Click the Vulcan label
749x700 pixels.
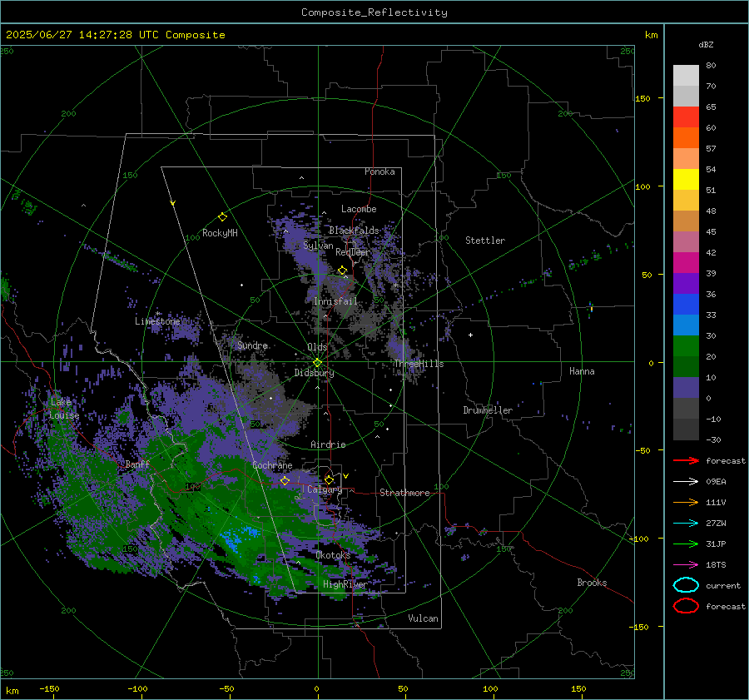click(424, 618)
